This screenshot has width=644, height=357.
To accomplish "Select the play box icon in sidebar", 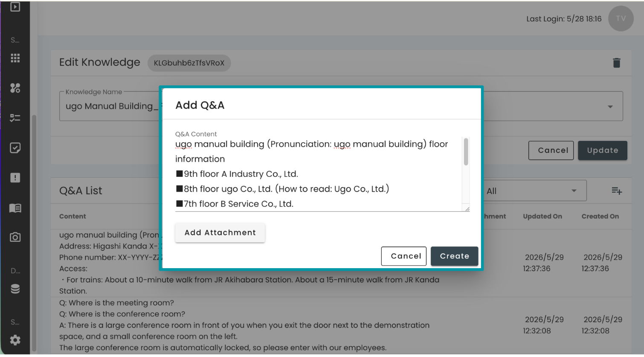I will 15,7.
